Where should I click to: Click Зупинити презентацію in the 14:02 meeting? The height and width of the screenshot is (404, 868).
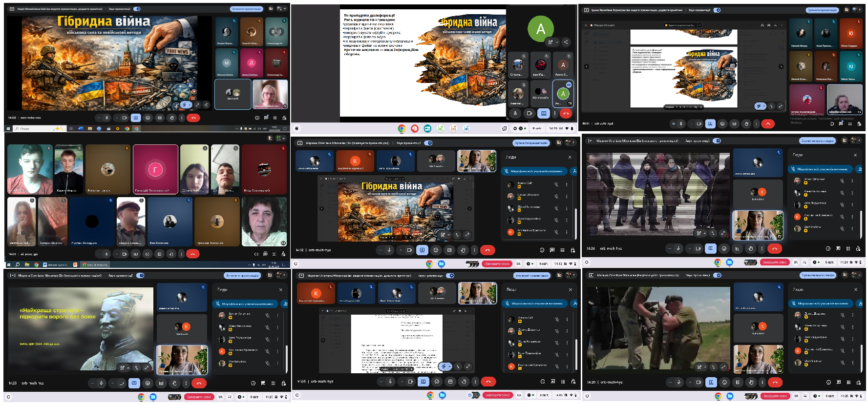246,9
